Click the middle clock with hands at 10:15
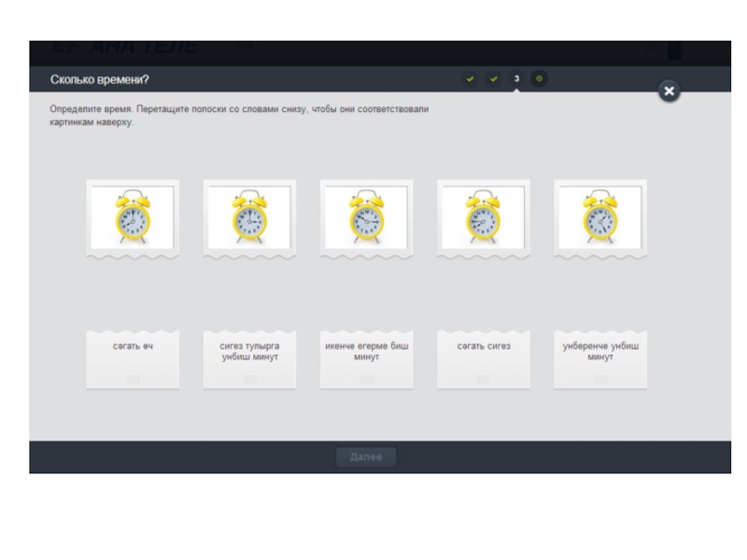This screenshot has width=747, height=560. (x=366, y=217)
